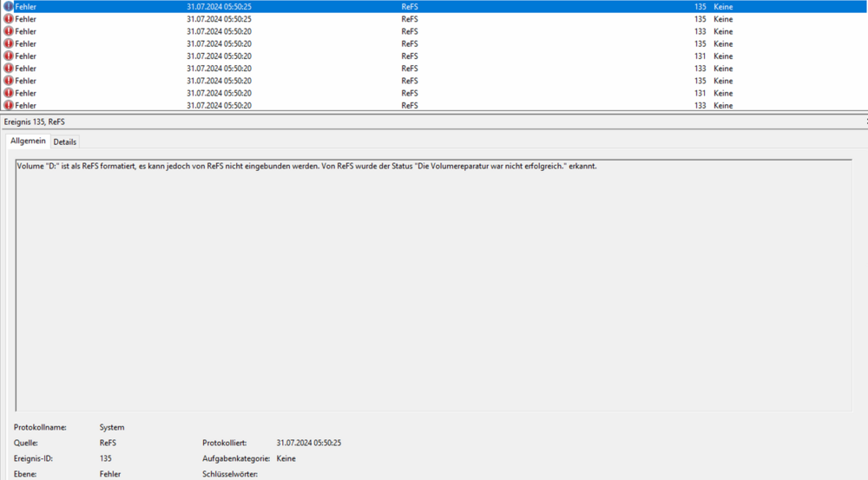Click the Ereignis-ID value 135 in details

point(106,458)
